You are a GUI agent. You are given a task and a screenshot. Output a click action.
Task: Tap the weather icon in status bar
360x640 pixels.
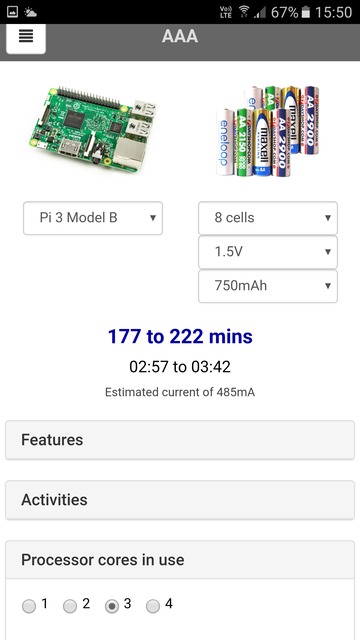30,12
